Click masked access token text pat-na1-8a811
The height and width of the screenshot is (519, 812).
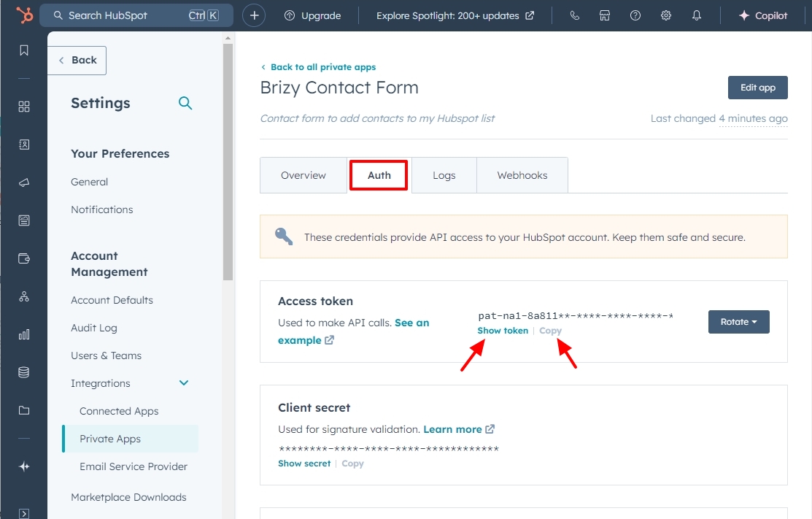[x=576, y=316]
